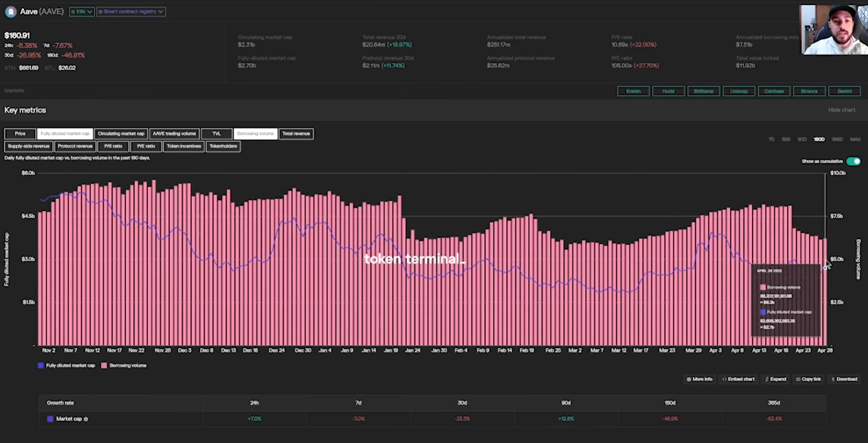868x443 pixels.
Task: Click the Embed chart button
Action: tap(738, 379)
